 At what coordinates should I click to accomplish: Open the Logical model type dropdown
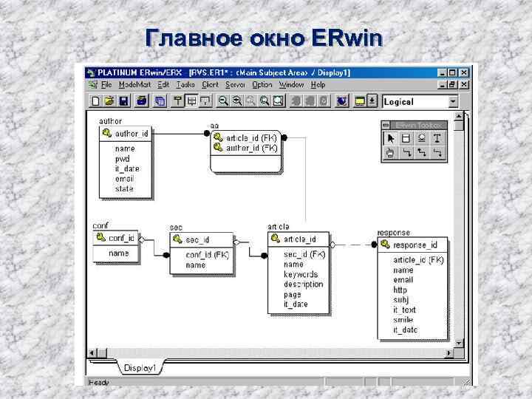pyautogui.click(x=453, y=102)
